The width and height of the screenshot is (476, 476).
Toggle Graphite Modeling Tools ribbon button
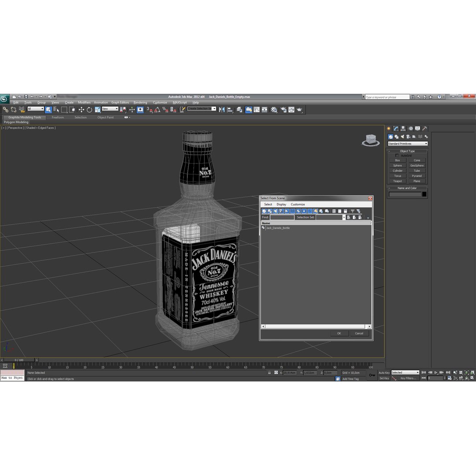pos(249,110)
